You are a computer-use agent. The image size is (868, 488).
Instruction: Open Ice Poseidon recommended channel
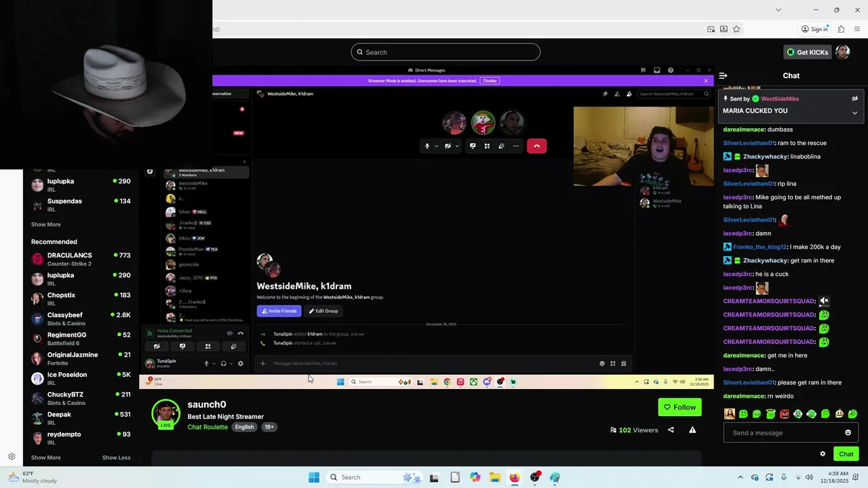point(81,378)
